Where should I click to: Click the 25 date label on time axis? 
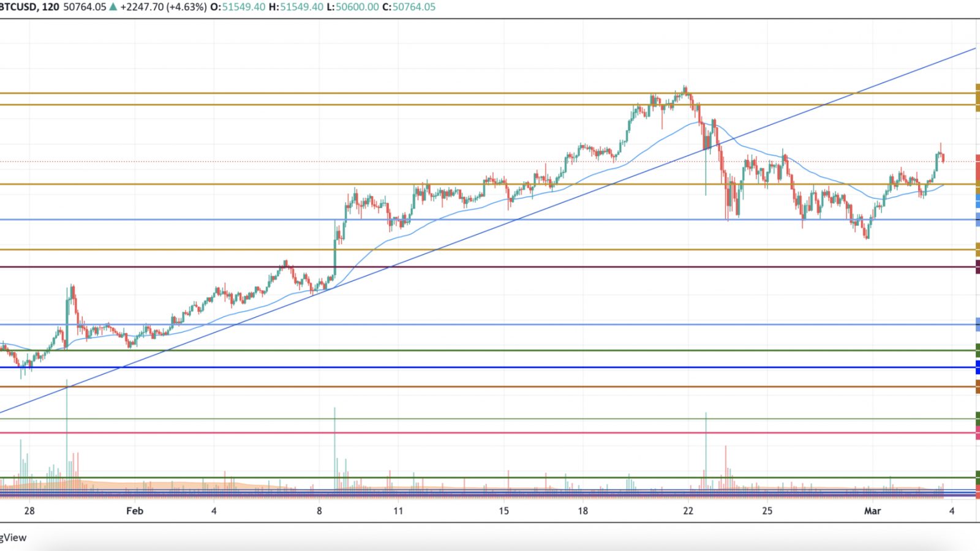tap(767, 511)
